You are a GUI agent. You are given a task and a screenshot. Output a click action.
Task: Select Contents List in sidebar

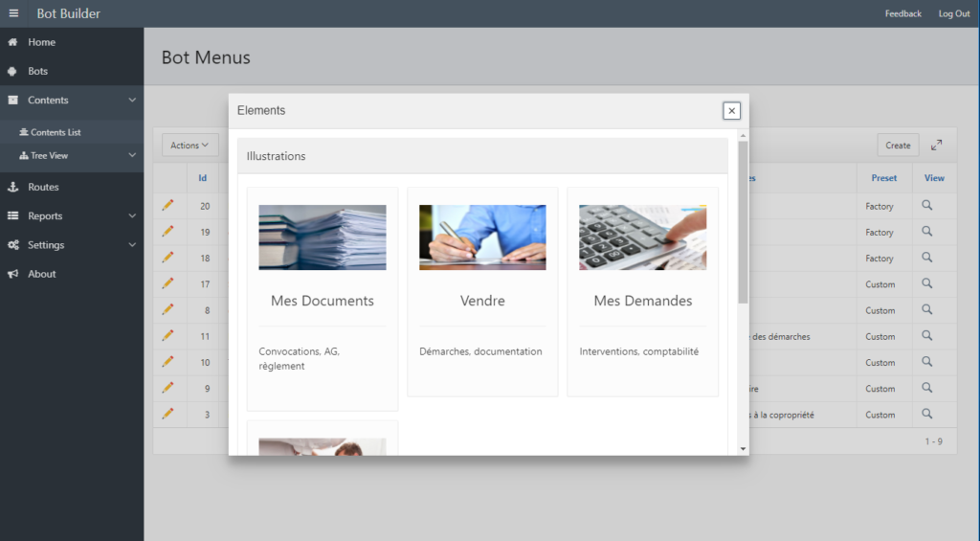tap(56, 132)
